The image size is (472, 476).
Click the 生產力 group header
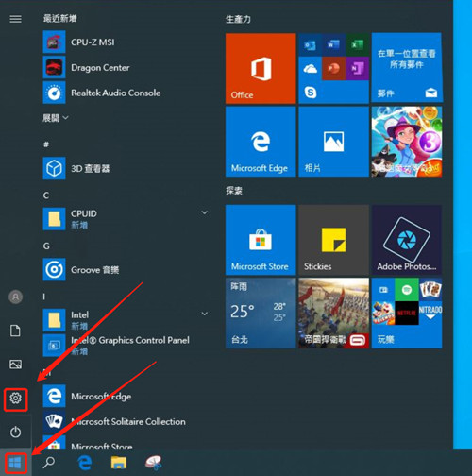(238, 19)
